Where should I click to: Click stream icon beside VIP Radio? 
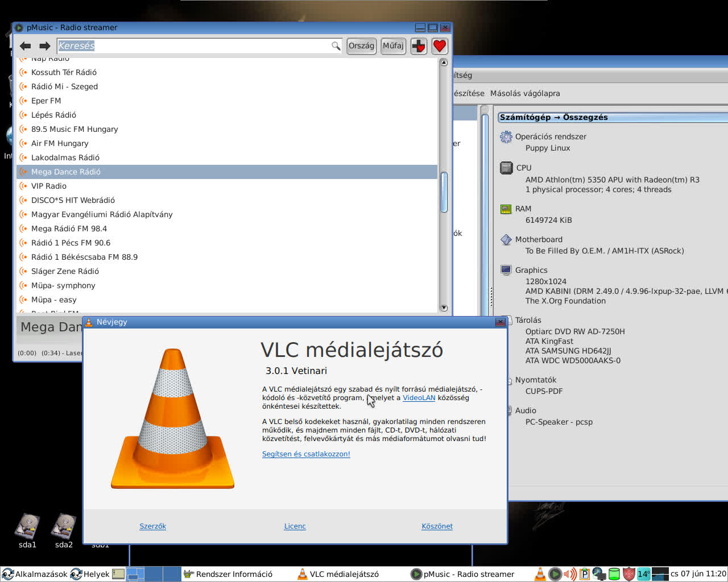point(23,186)
